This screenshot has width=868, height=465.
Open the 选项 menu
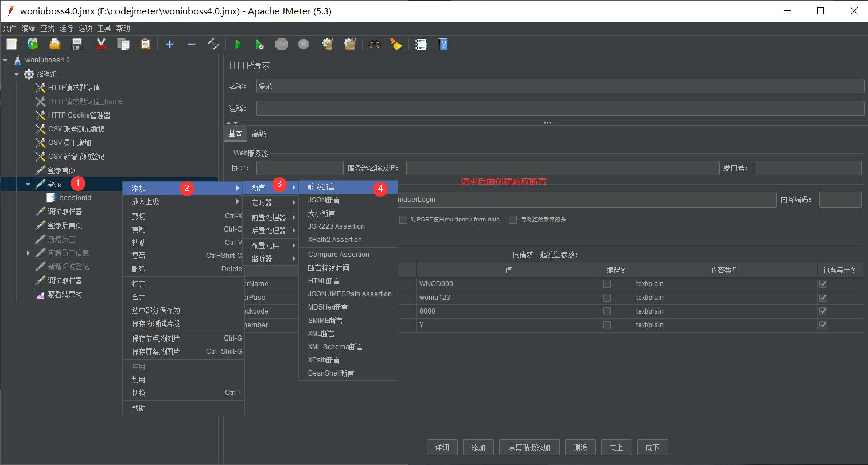click(85, 28)
